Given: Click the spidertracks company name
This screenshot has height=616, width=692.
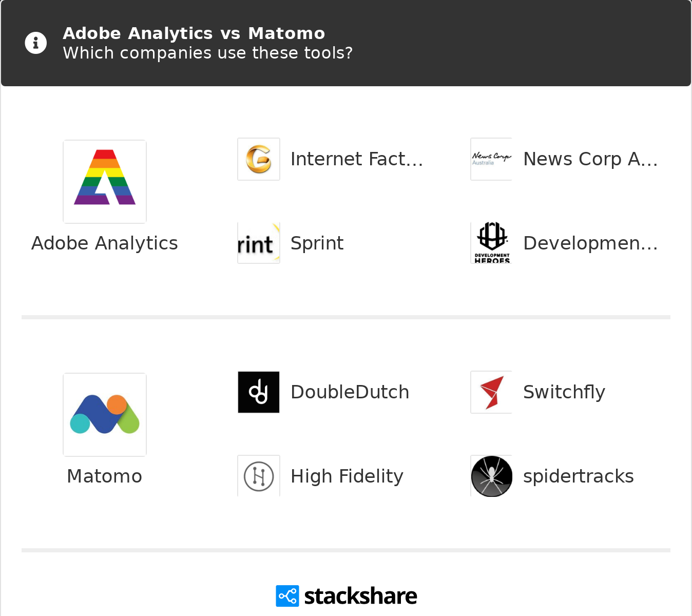Looking at the screenshot, I should coord(579,476).
